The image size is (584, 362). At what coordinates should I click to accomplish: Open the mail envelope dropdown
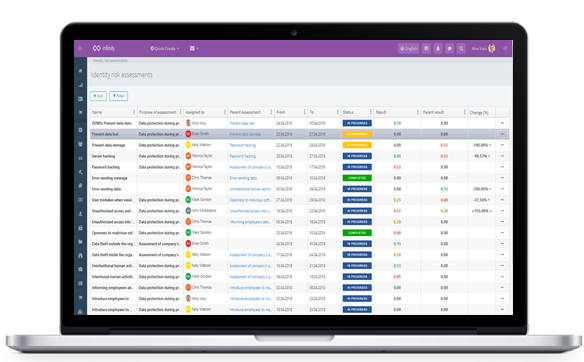pyautogui.click(x=194, y=48)
